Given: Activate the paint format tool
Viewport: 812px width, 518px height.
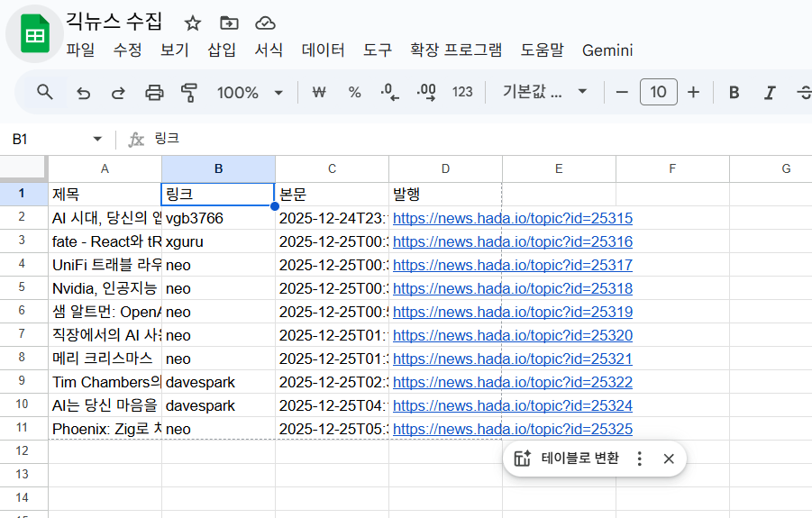Looking at the screenshot, I should point(189,93).
